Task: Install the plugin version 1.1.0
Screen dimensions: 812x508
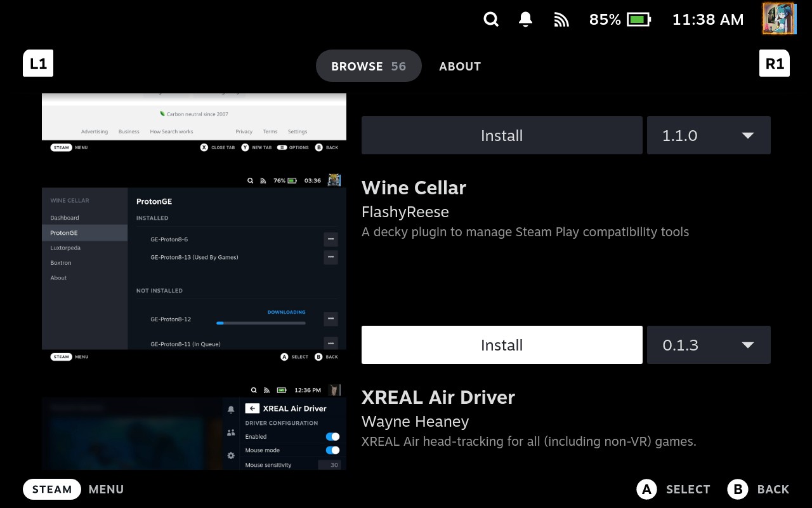Action: (x=502, y=135)
